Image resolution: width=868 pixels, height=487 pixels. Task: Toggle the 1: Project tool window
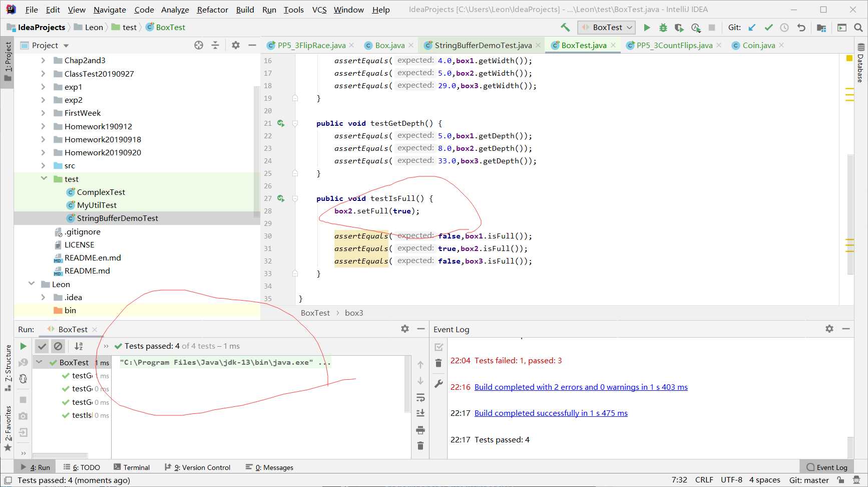pyautogui.click(x=8, y=62)
